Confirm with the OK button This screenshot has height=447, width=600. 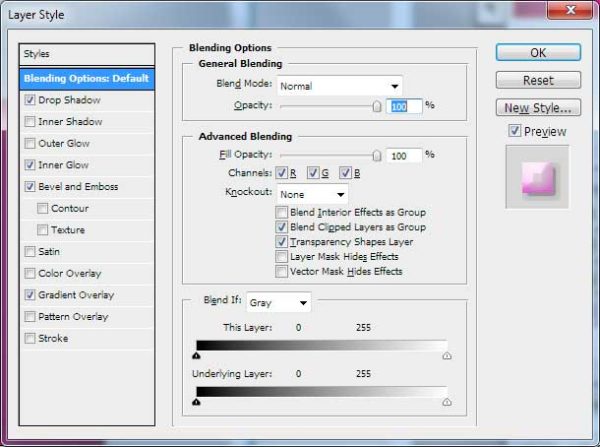[x=538, y=52]
